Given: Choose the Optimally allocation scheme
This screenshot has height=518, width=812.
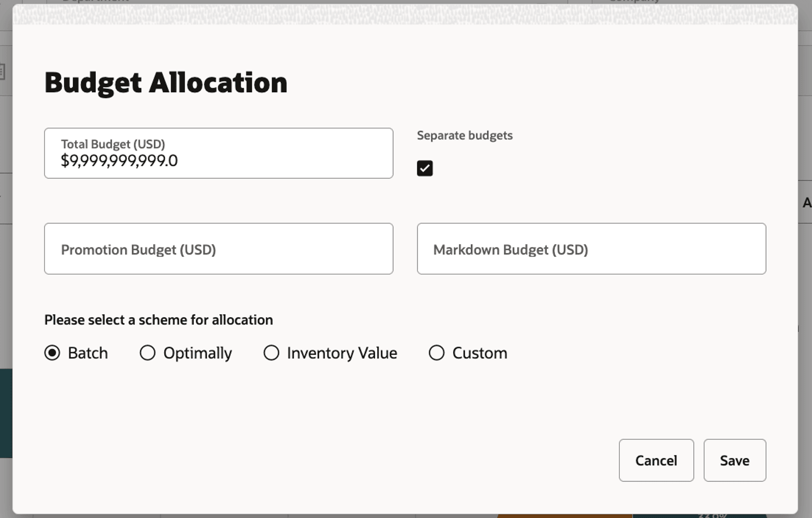Looking at the screenshot, I should coord(147,353).
